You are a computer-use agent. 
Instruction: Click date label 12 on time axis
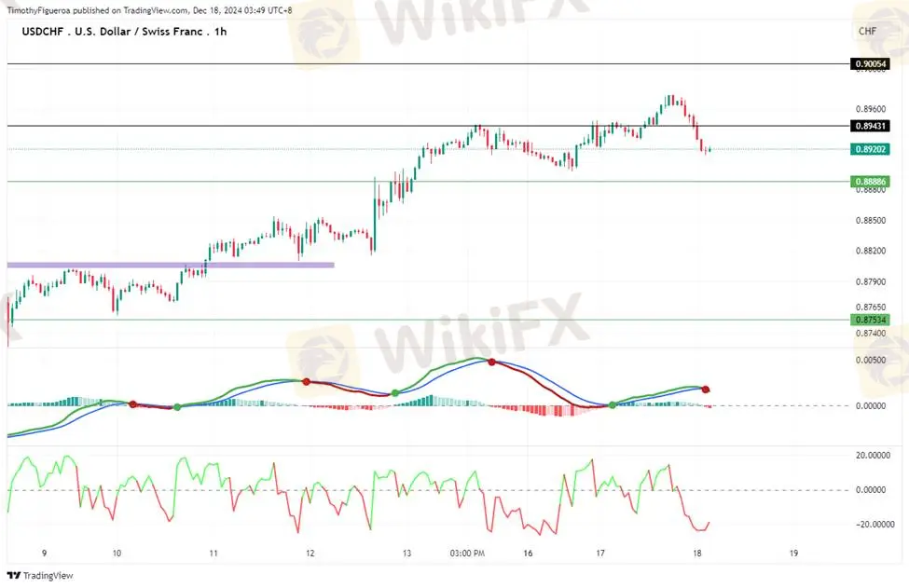coord(310,554)
